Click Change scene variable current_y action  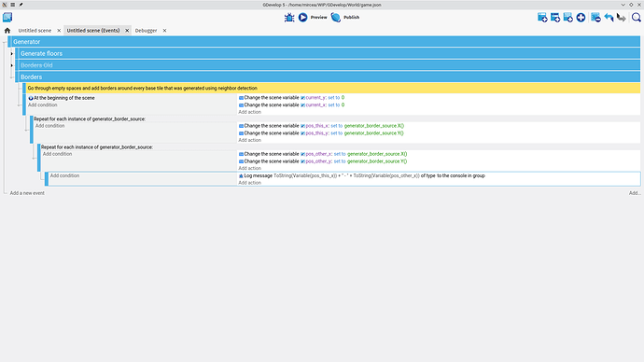291,98
